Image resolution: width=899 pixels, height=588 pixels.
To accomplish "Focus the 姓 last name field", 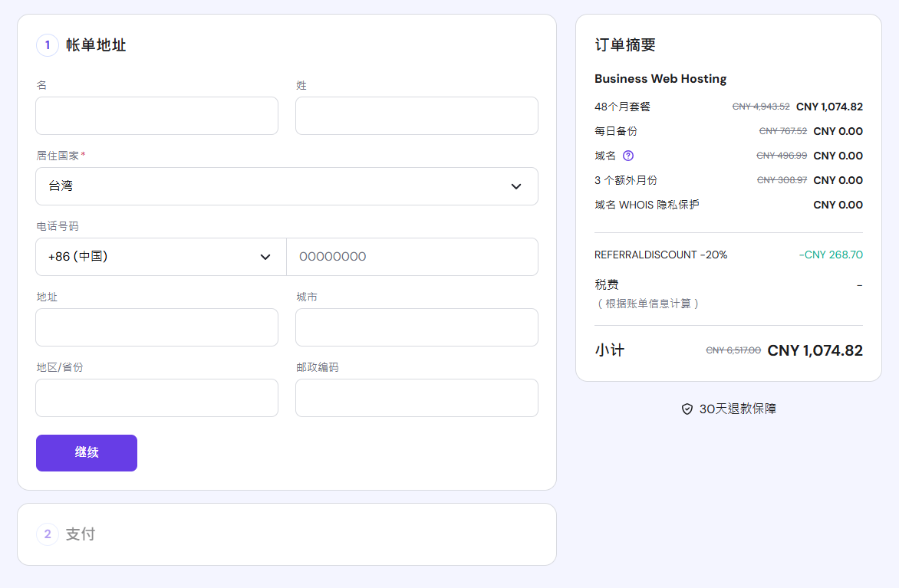I will pos(417,116).
